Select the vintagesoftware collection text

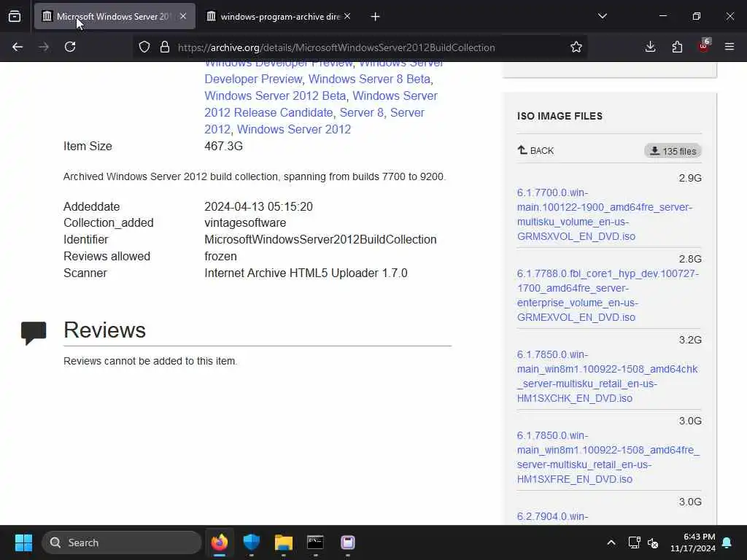(245, 223)
